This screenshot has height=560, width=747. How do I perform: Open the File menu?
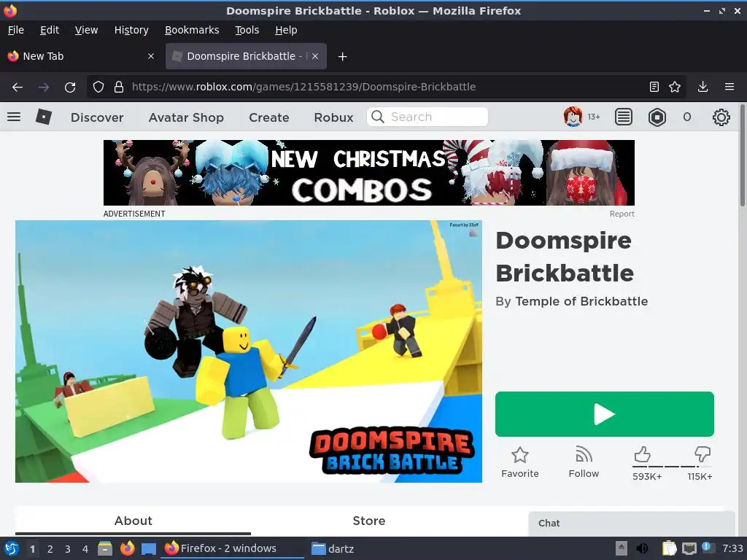point(16,30)
